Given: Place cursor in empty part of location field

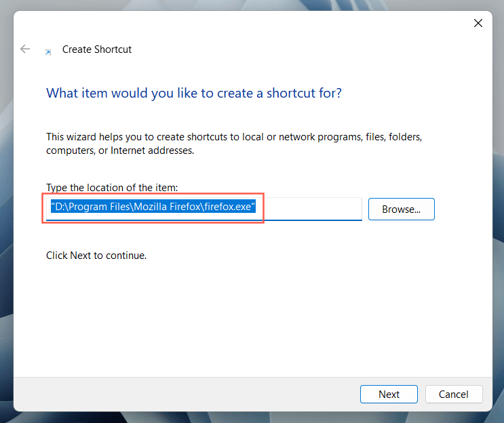Looking at the screenshot, I should tap(309, 208).
